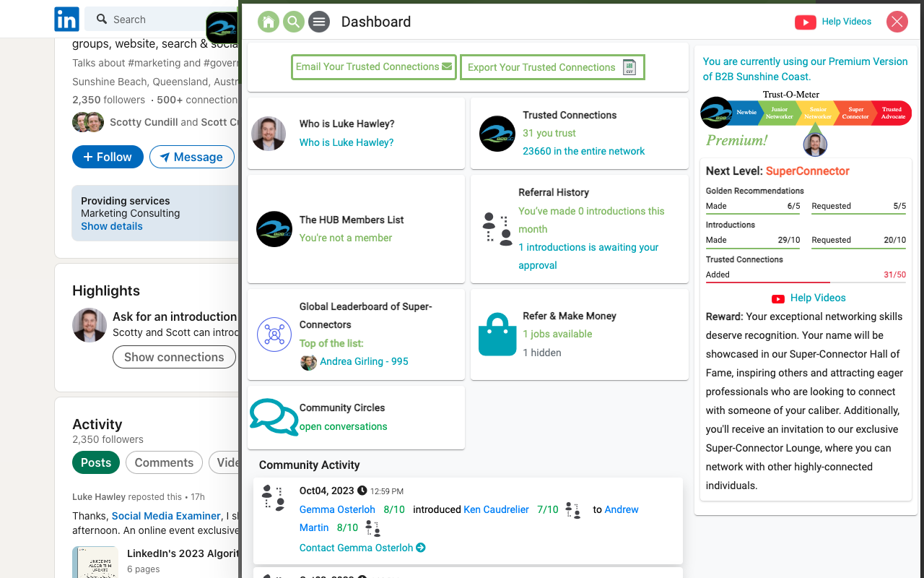This screenshot has height=578, width=924.
Task: Click the Refer & Make Money bag icon
Action: [497, 335]
